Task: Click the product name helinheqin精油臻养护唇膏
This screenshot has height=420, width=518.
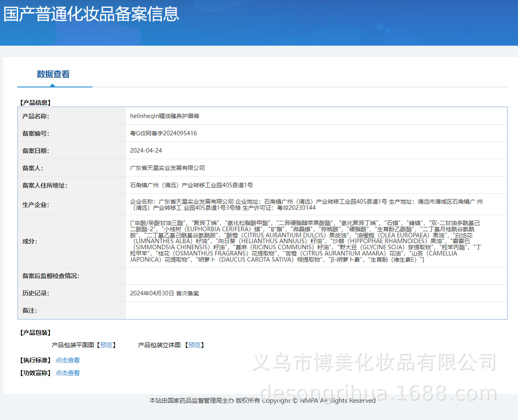Action: [x=165, y=116]
